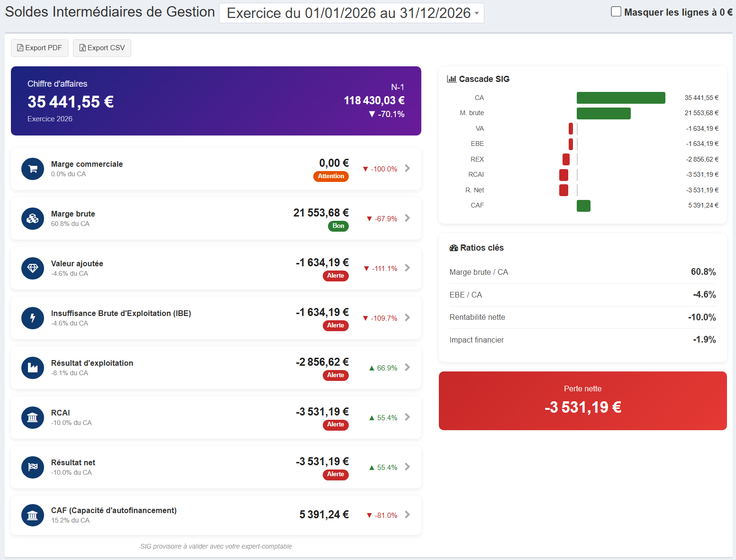Click the green CA bar in Cascade SIG
Viewport: 736px width, 560px height.
coord(621,98)
